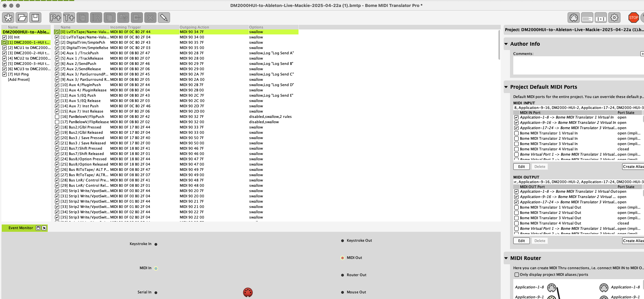Click Delete under the MIDI INPUT list
Image resolution: width=644 pixels, height=299 pixels.
tap(540, 167)
